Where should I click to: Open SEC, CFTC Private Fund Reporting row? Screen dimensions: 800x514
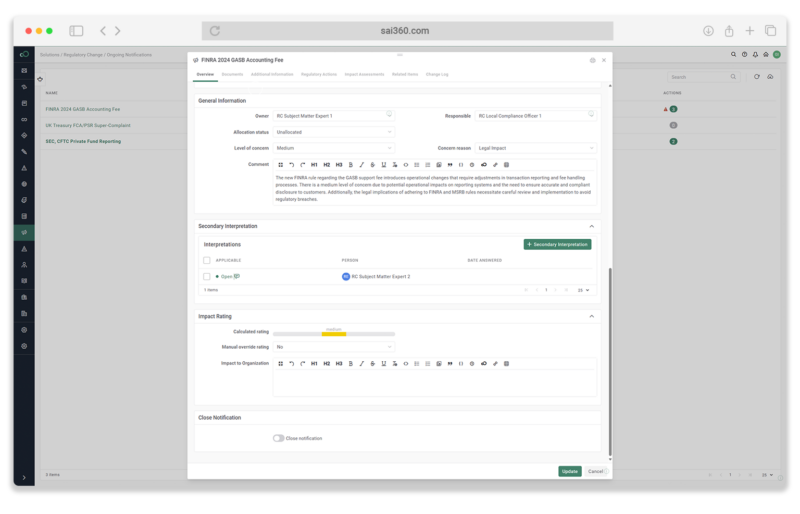pyautogui.click(x=83, y=141)
